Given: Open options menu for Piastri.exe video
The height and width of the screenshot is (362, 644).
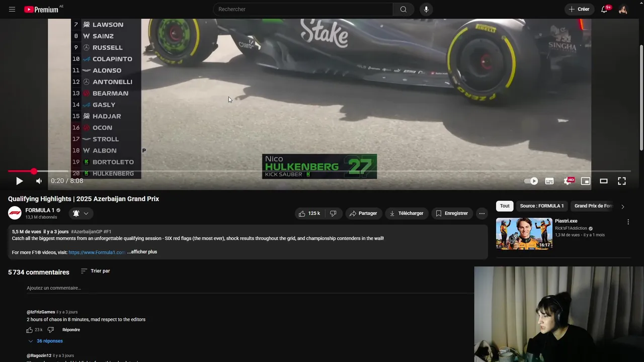Looking at the screenshot, I should coord(628,222).
